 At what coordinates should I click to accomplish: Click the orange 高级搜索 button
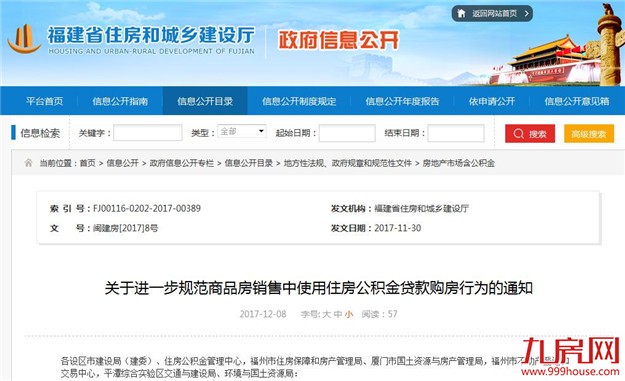pyautogui.click(x=589, y=134)
